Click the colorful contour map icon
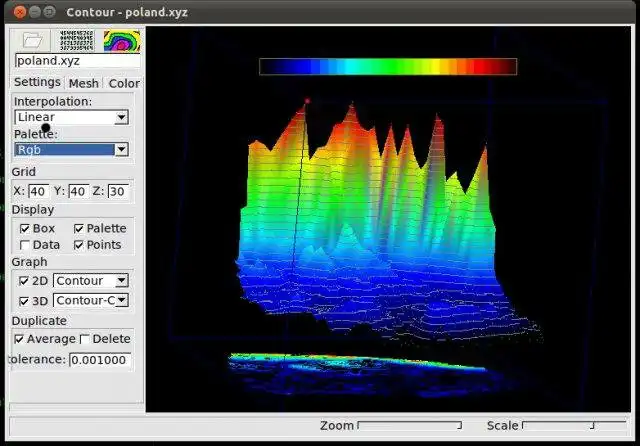 pos(122,41)
